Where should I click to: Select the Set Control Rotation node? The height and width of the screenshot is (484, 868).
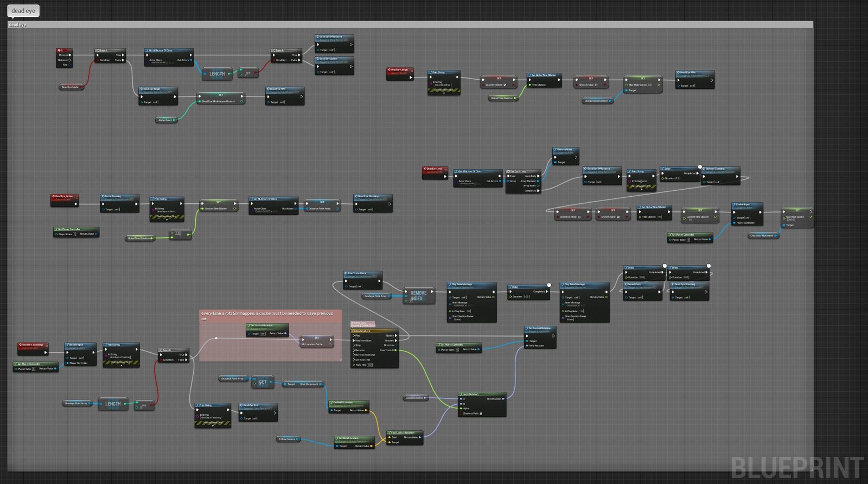(540, 337)
